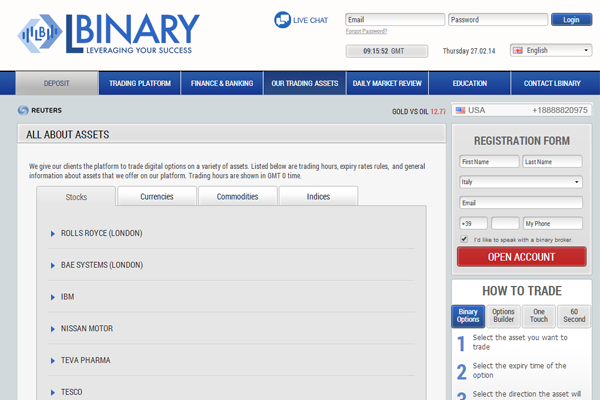Select the Binary Options how-to tab
This screenshot has height=400, width=600.
pyautogui.click(x=468, y=316)
